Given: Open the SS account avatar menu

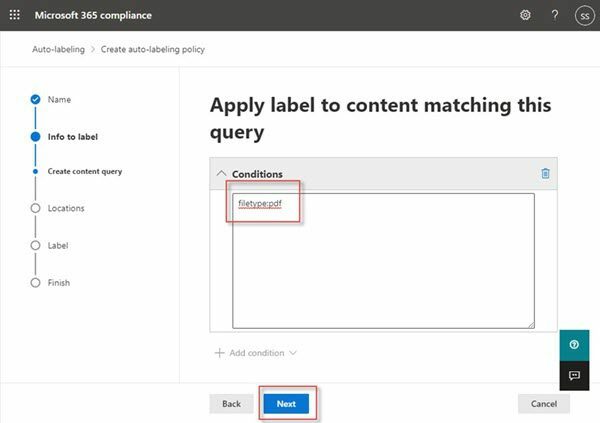Looking at the screenshot, I should pyautogui.click(x=584, y=15).
